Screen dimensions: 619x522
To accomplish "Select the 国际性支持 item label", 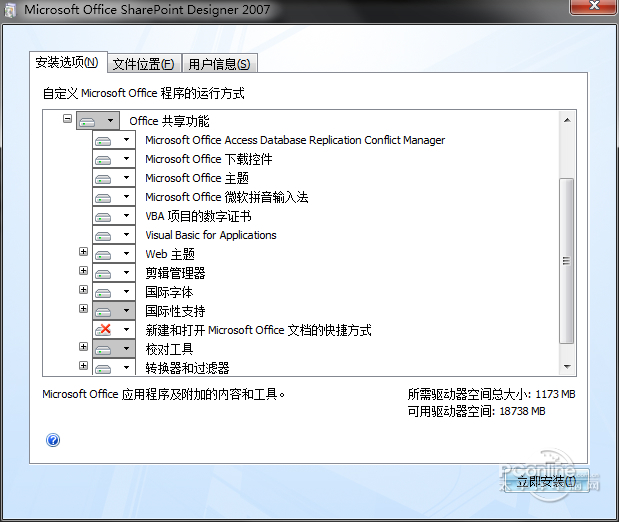I will tap(175, 311).
